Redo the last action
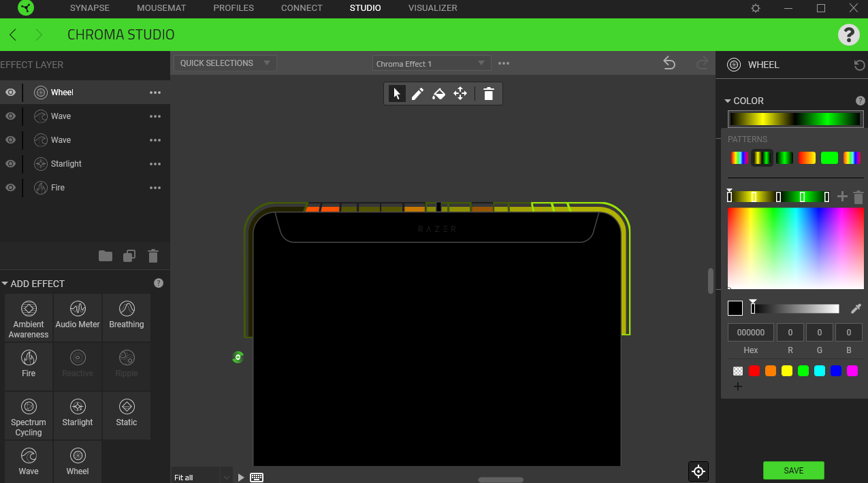The height and width of the screenshot is (483, 868). pyautogui.click(x=703, y=63)
